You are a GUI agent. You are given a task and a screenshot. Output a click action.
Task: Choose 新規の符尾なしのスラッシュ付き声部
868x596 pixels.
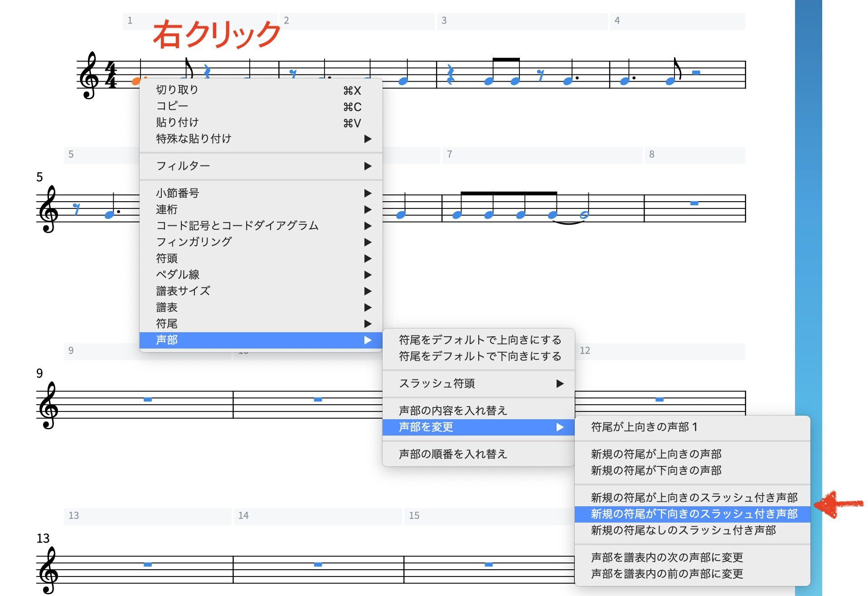click(x=683, y=530)
